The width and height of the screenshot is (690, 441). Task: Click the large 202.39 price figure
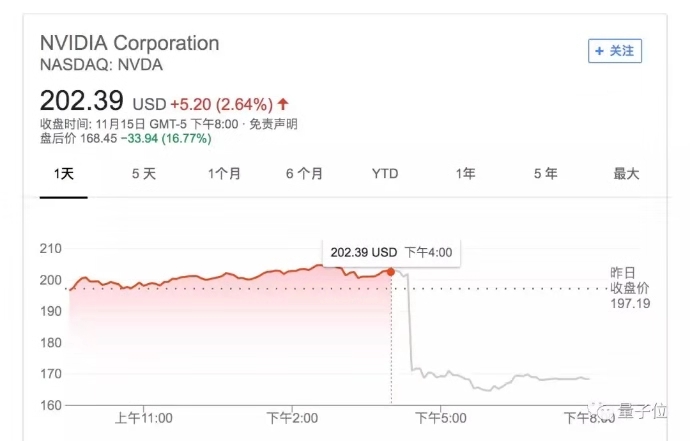[81, 102]
